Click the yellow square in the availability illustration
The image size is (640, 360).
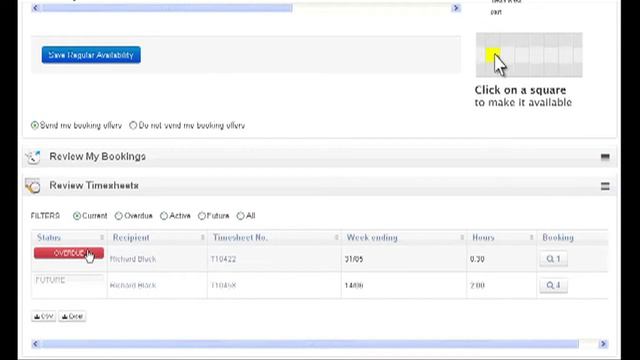pos(493,55)
